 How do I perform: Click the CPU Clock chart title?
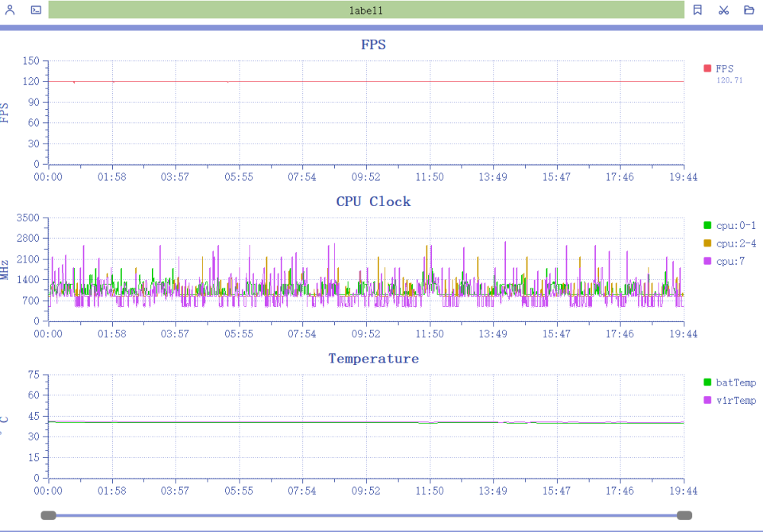click(x=373, y=202)
